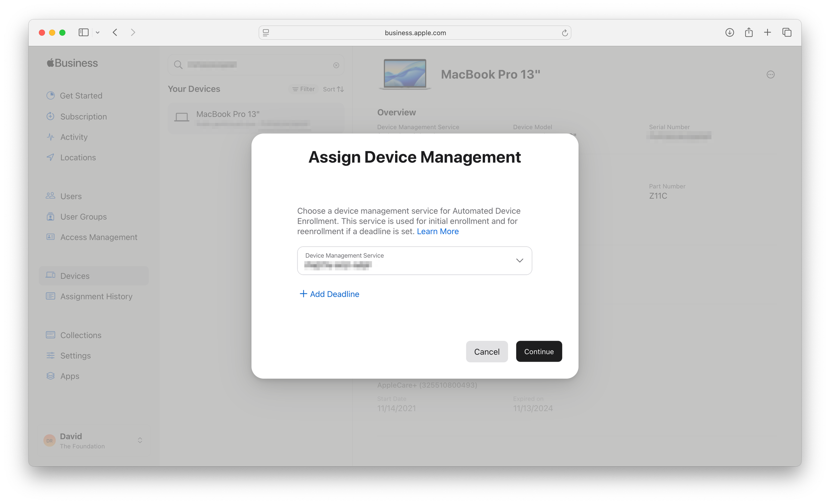The height and width of the screenshot is (504, 830).
Task: Click the MacBook Pro 13" detail title
Action: tap(490, 74)
